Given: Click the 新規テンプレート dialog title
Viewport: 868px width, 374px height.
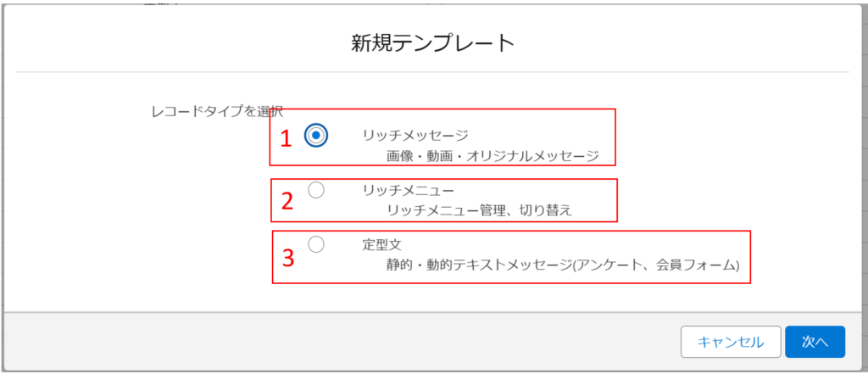Looking at the screenshot, I should click(433, 42).
